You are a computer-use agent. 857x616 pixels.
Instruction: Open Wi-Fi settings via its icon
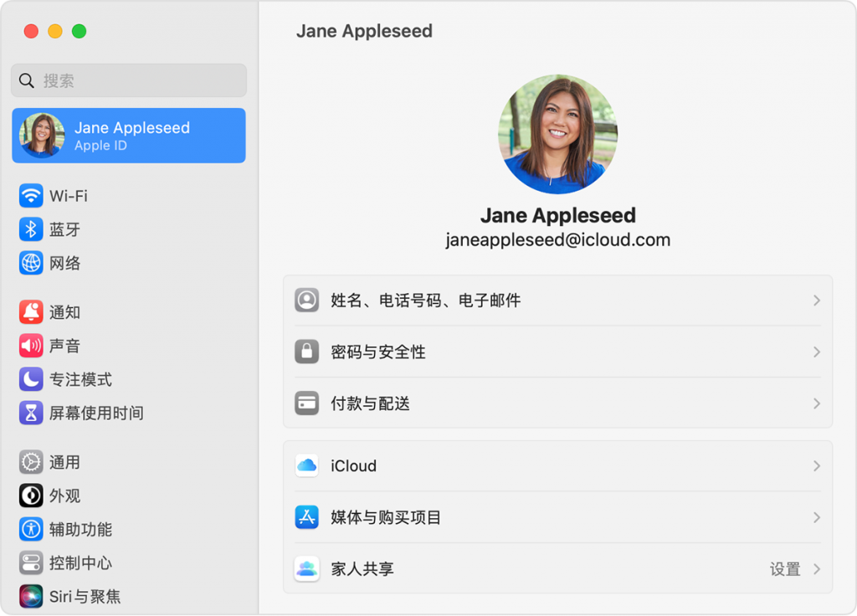click(31, 196)
